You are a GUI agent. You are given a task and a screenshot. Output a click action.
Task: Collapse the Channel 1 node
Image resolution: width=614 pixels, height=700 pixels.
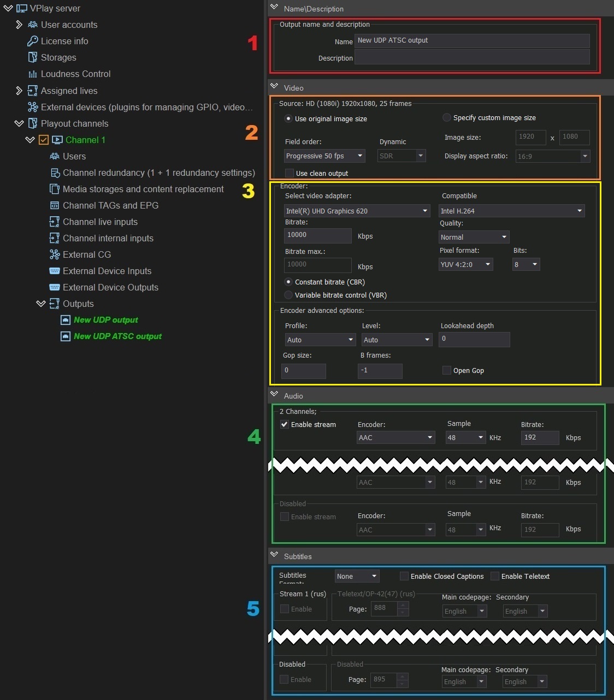coord(30,140)
